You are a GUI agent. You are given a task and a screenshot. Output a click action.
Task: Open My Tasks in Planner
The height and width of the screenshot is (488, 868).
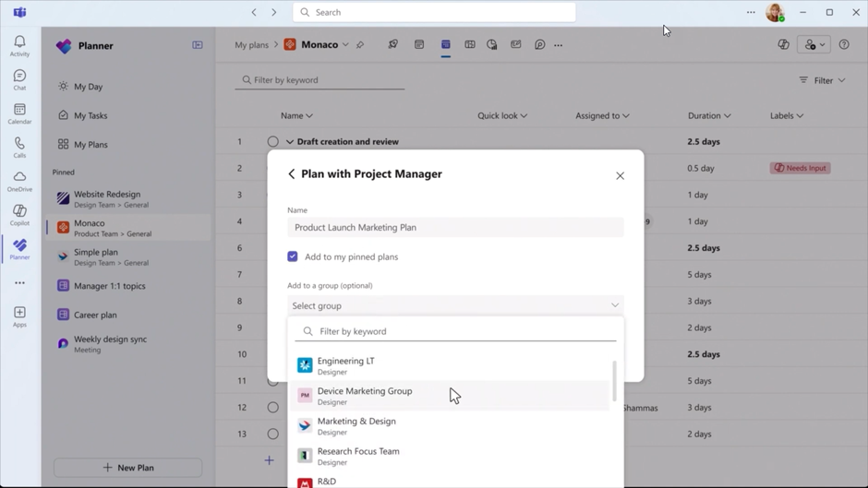pyautogui.click(x=90, y=115)
